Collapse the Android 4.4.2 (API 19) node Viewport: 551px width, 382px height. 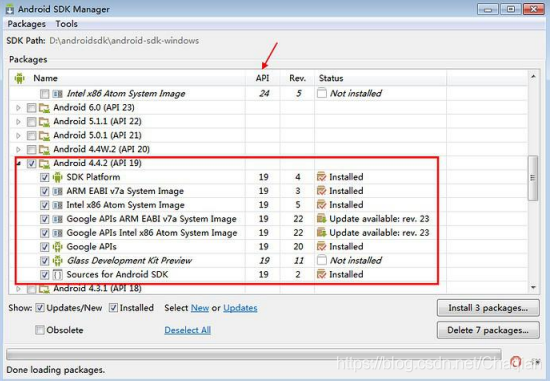(x=19, y=163)
